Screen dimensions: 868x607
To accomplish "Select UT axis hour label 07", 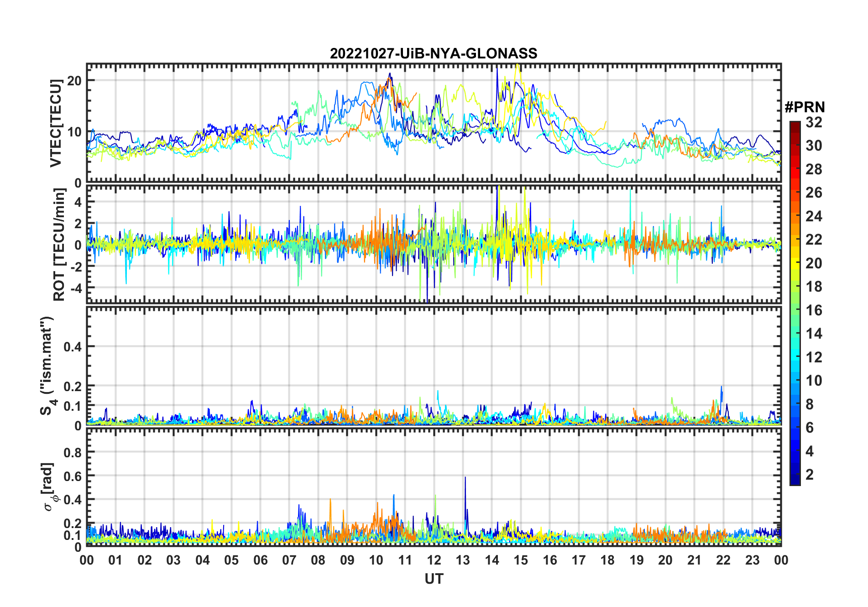I will [x=289, y=560].
